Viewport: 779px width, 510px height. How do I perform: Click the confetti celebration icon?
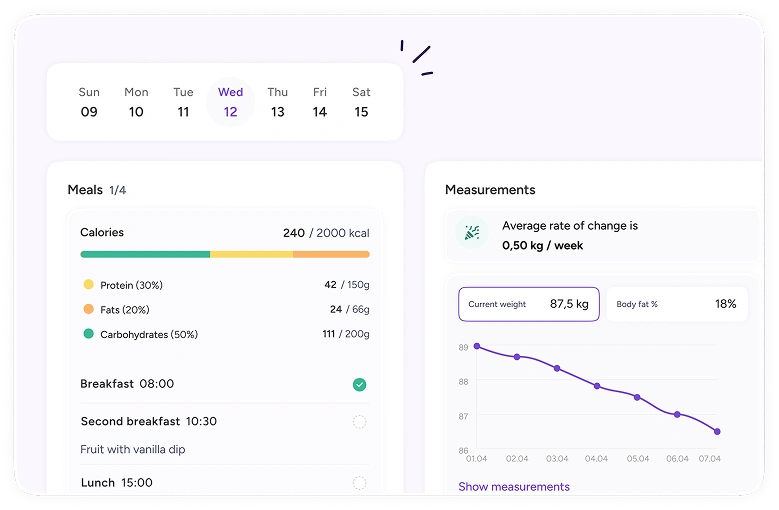(472, 232)
